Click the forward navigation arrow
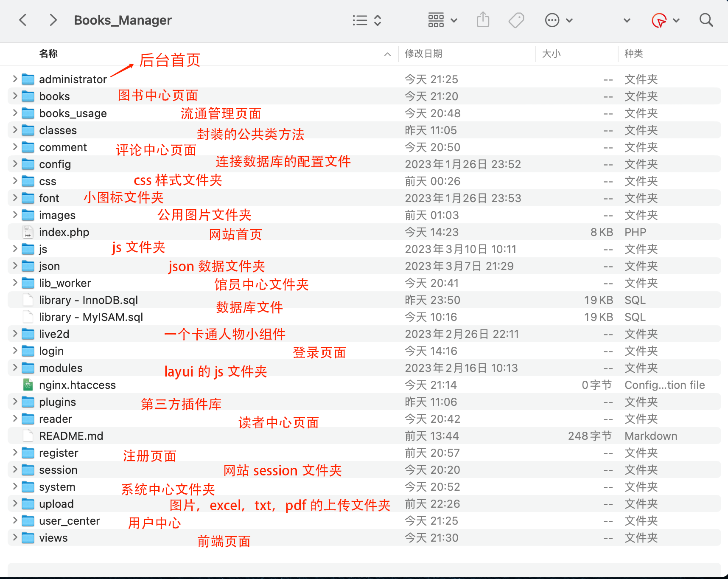This screenshot has width=728, height=579. (53, 20)
